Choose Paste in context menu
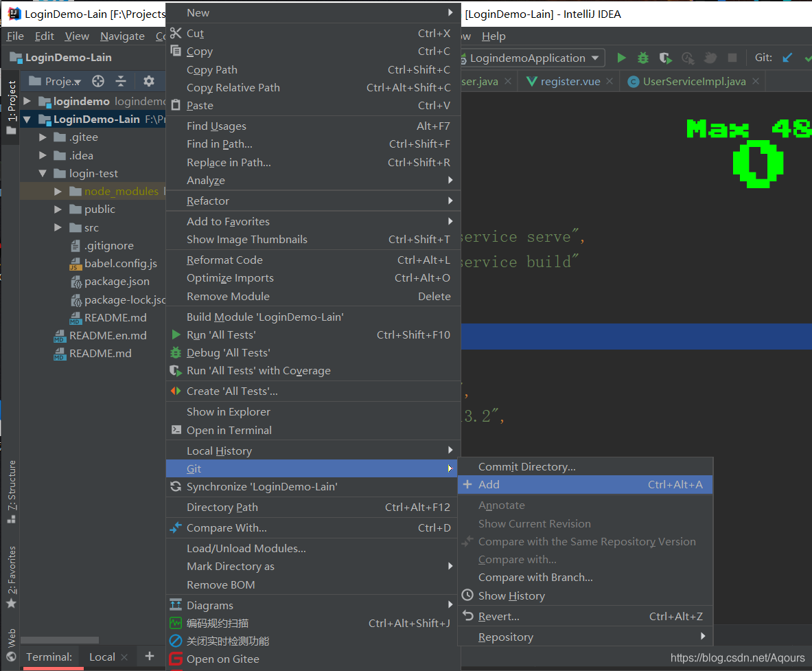 pos(312,105)
